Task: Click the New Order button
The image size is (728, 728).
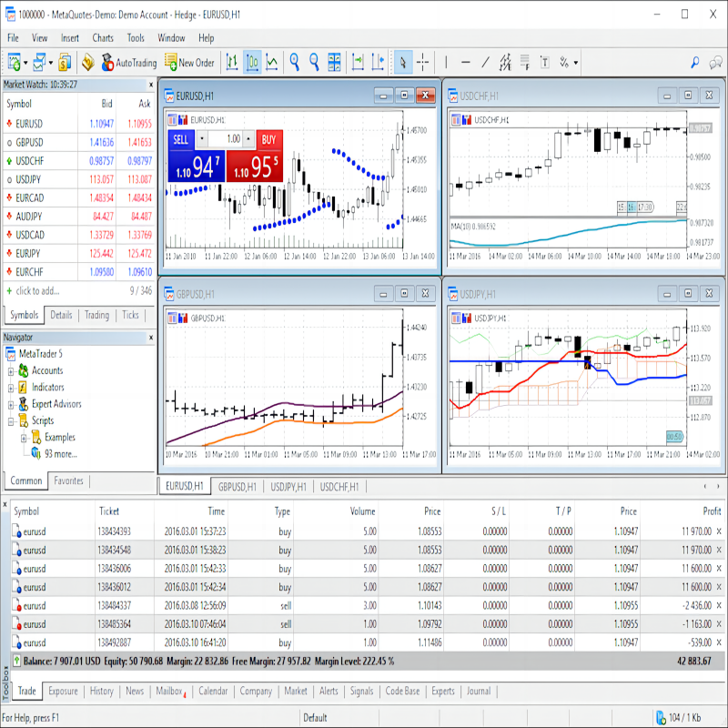Action: pos(190,62)
